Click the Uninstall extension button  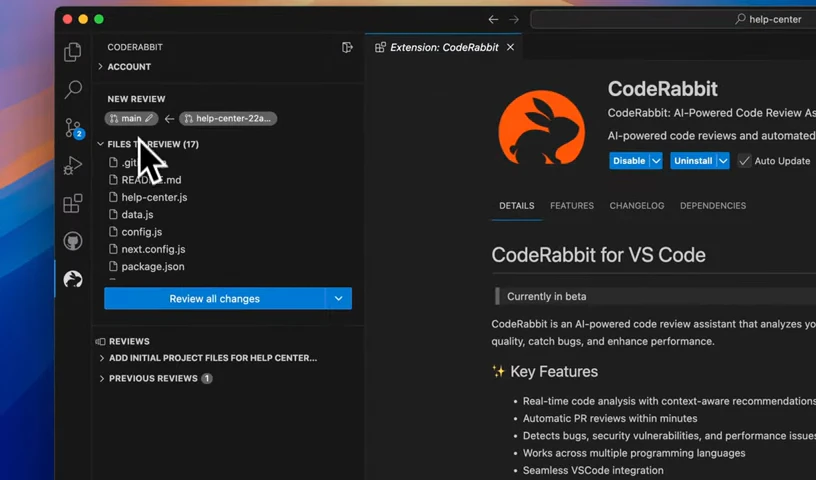[693, 161]
